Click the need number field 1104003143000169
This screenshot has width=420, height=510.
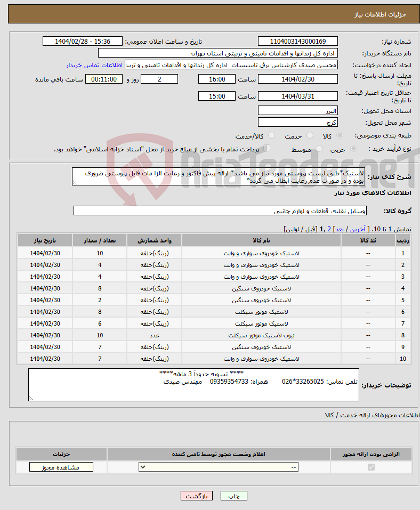click(x=298, y=42)
